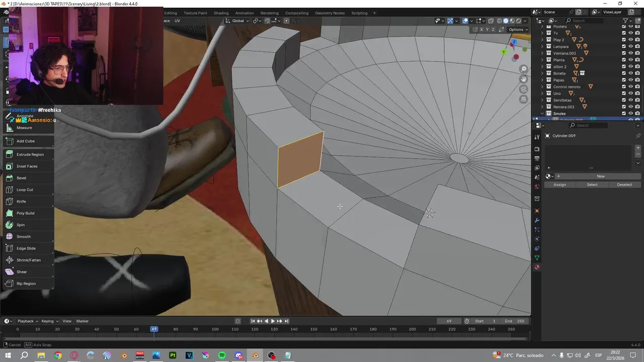The width and height of the screenshot is (644, 362).
Task: Select the Measure tool
Action: point(28,128)
